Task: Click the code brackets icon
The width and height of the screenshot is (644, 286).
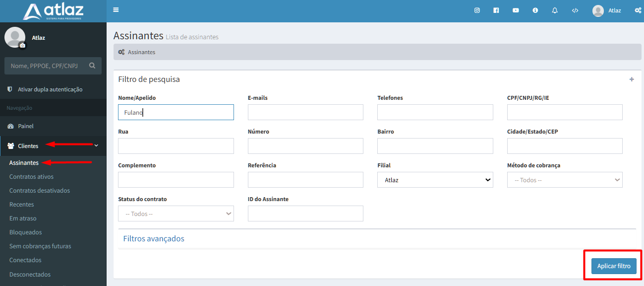Action: [575, 10]
